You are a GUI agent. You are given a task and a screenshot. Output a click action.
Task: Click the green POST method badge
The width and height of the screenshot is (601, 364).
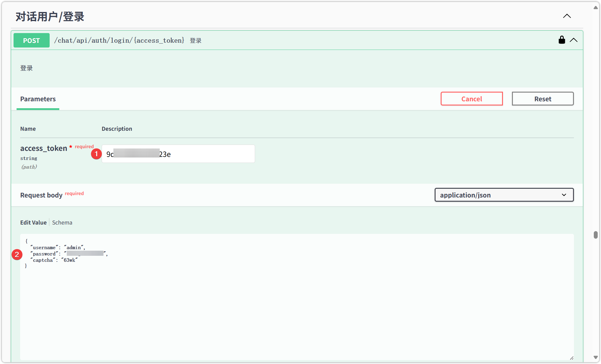[32, 41]
